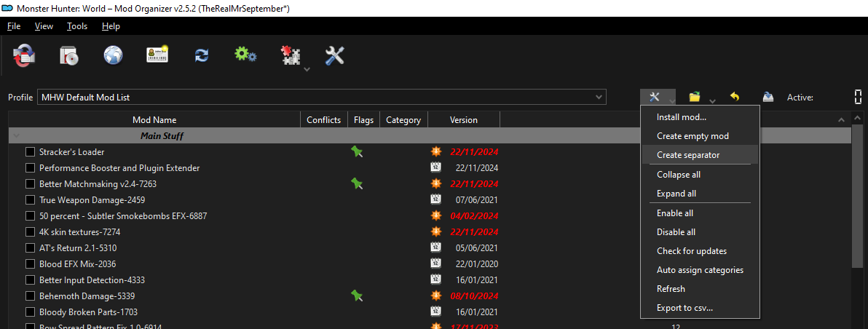Select Auto assign categories menu entry
Screen dimensions: 868x329
[x=701, y=270]
